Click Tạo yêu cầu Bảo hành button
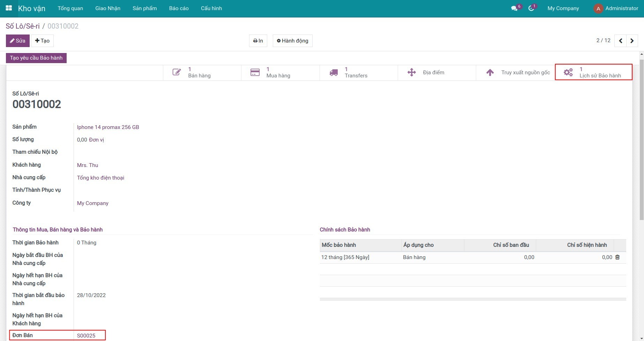The width and height of the screenshot is (644, 341). (x=36, y=58)
